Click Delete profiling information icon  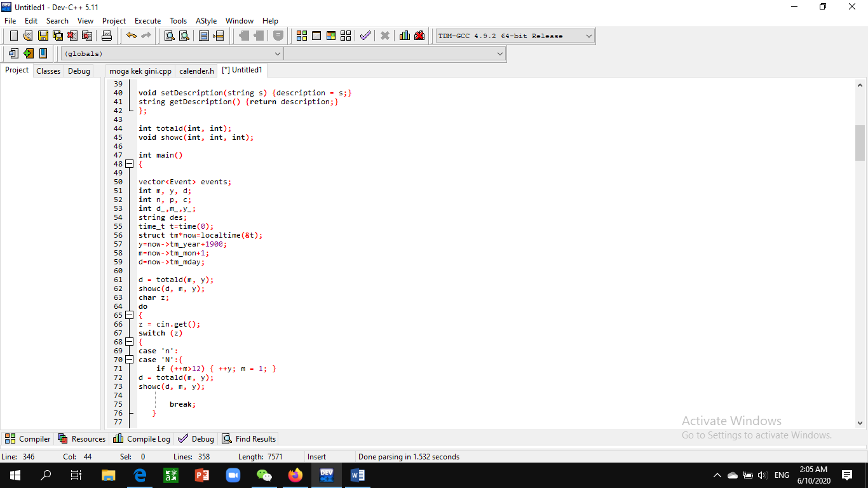(x=419, y=36)
